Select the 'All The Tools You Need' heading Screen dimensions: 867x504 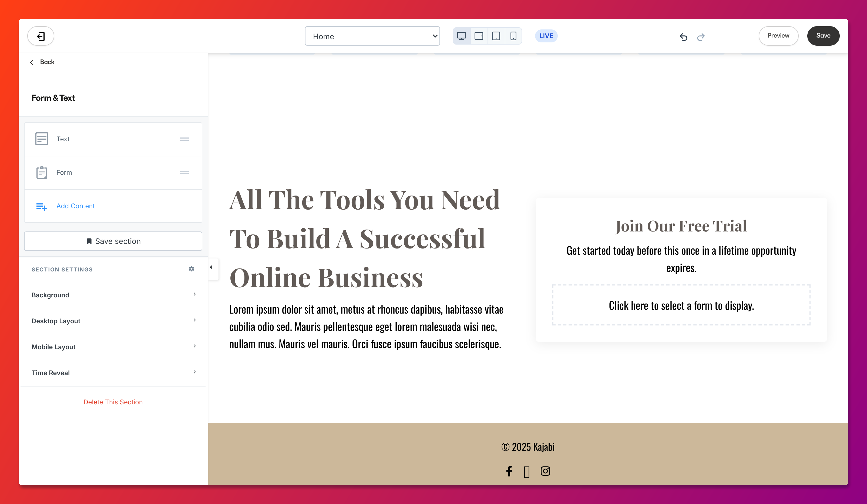pyautogui.click(x=365, y=238)
